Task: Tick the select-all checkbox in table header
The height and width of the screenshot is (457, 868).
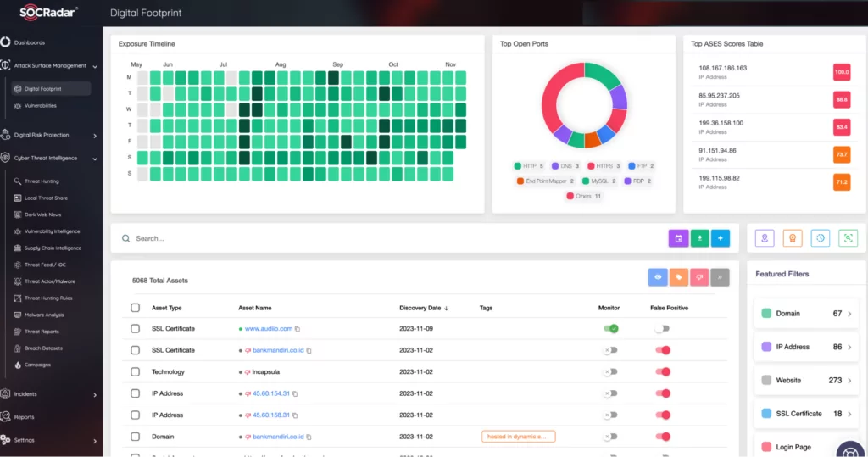Action: point(135,308)
